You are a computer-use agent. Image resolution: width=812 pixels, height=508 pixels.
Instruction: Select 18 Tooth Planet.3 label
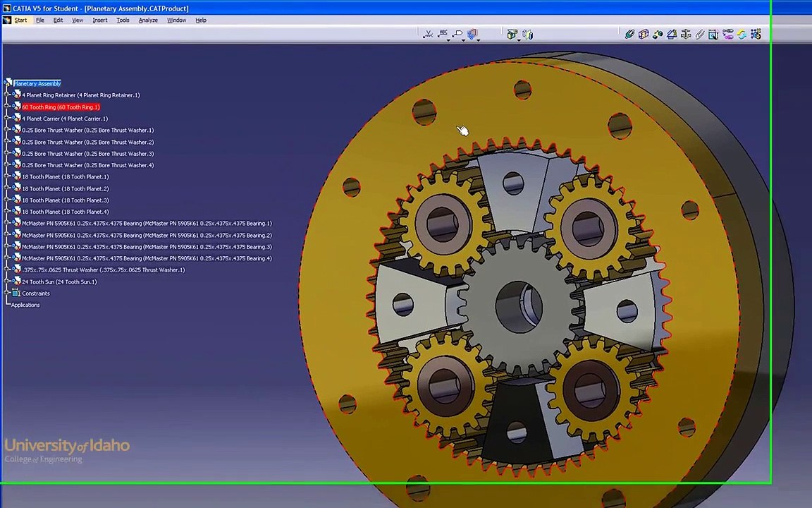(66, 200)
